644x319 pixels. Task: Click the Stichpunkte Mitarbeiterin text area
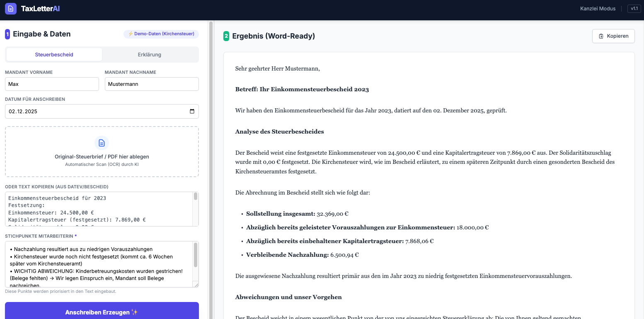pyautogui.click(x=99, y=263)
